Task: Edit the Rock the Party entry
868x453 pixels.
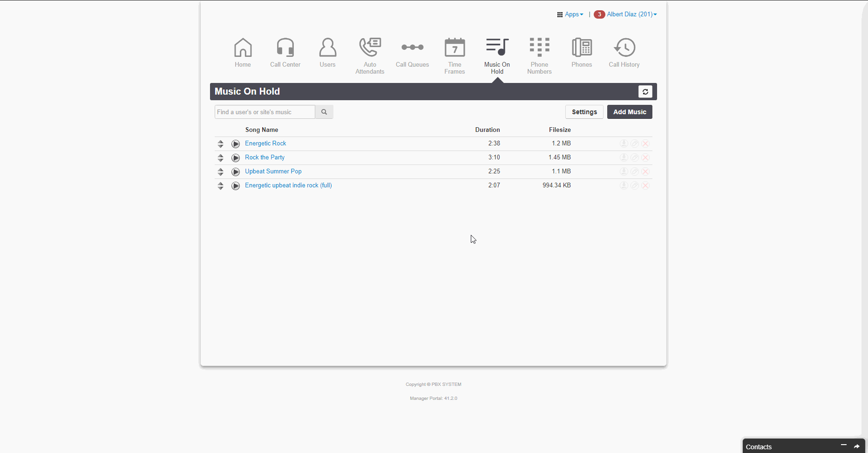Action: (635, 158)
